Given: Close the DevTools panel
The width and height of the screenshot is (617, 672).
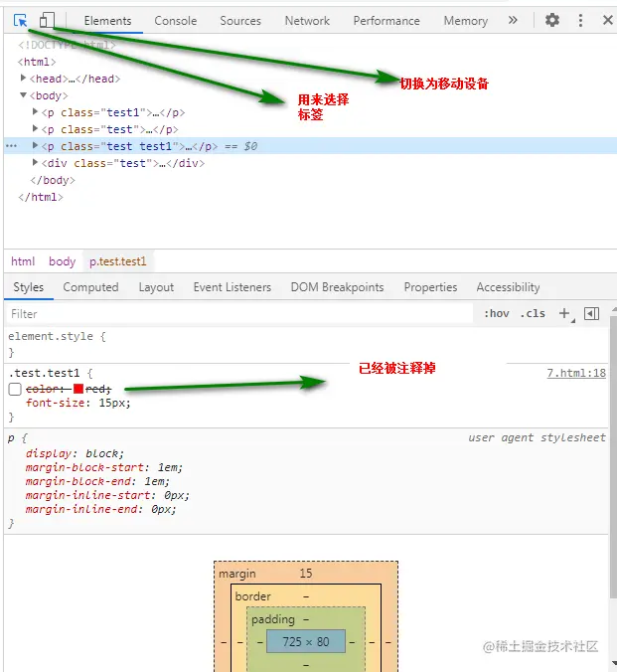Looking at the screenshot, I should pos(608,20).
